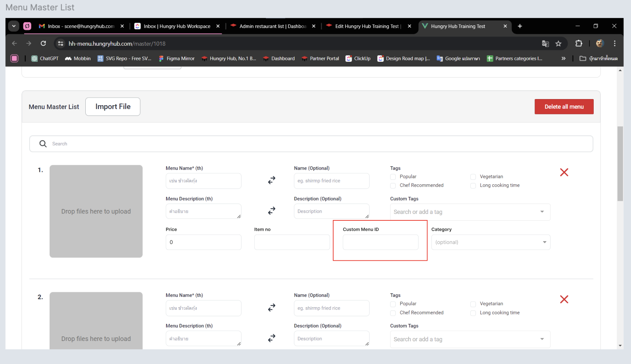
Task: Tick Chef Recommended for menu item 2
Action: click(x=393, y=313)
